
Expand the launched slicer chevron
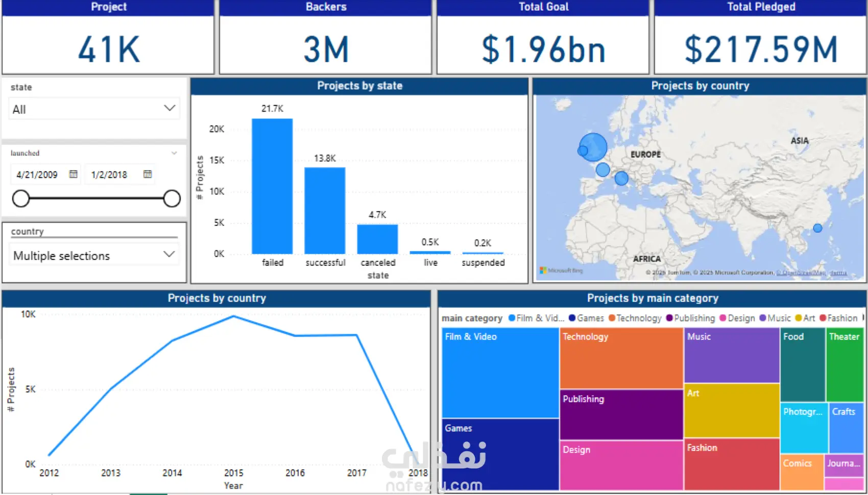174,153
